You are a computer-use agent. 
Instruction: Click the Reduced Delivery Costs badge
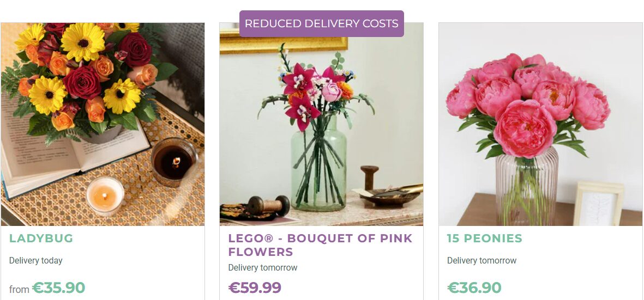(321, 24)
